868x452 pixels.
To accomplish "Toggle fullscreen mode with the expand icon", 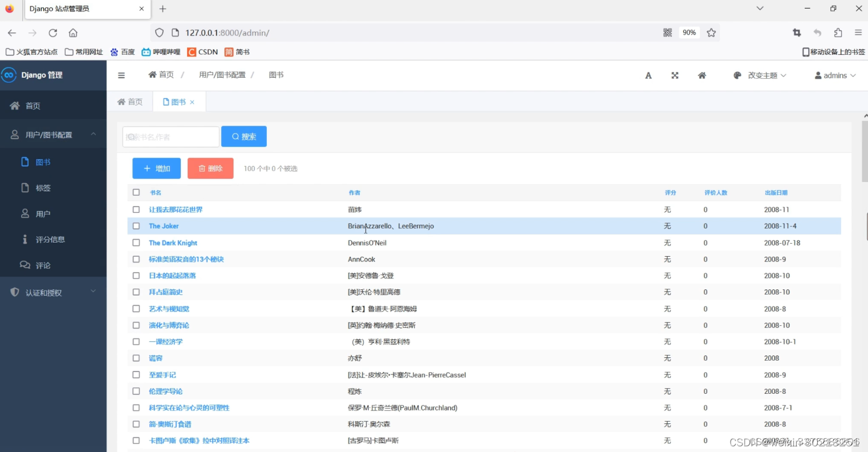I will (675, 75).
